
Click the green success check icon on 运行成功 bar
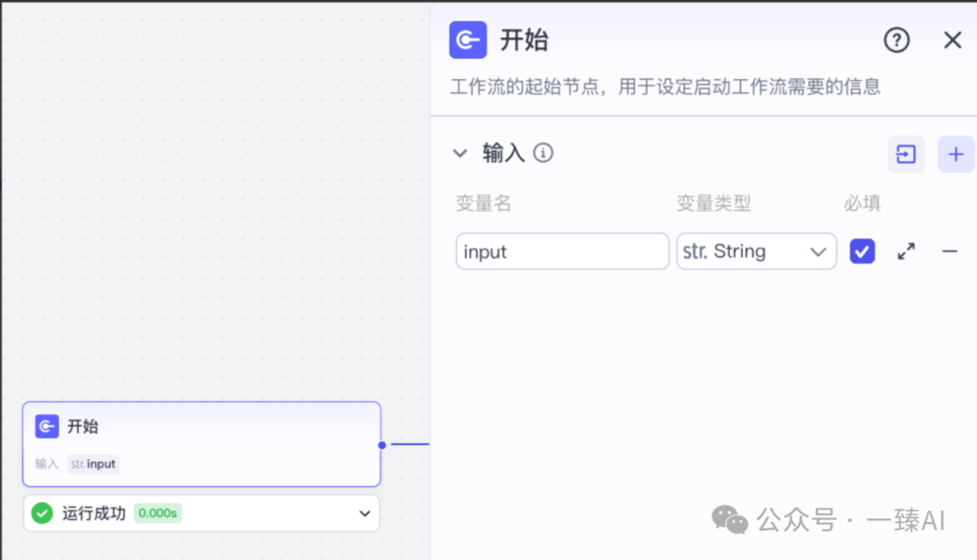41,512
